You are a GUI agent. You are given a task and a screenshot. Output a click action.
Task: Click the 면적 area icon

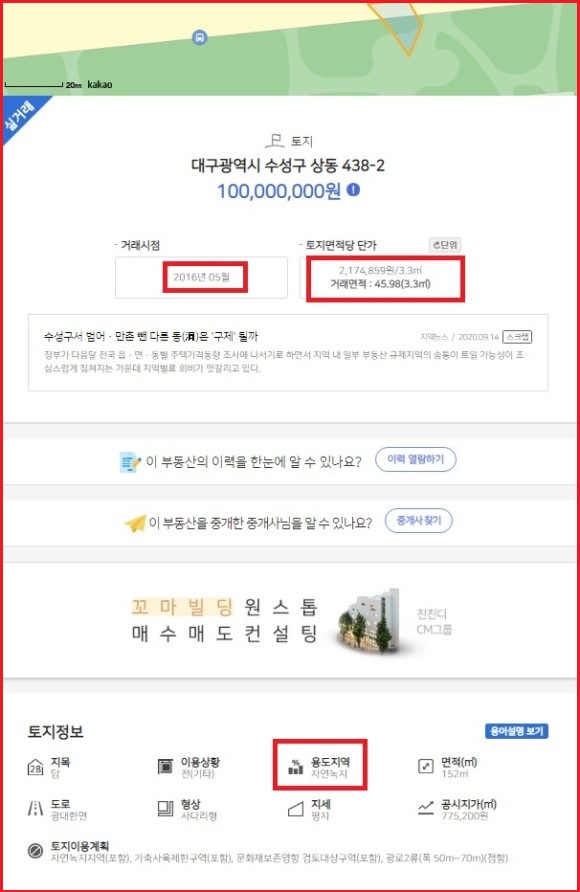coord(425,766)
